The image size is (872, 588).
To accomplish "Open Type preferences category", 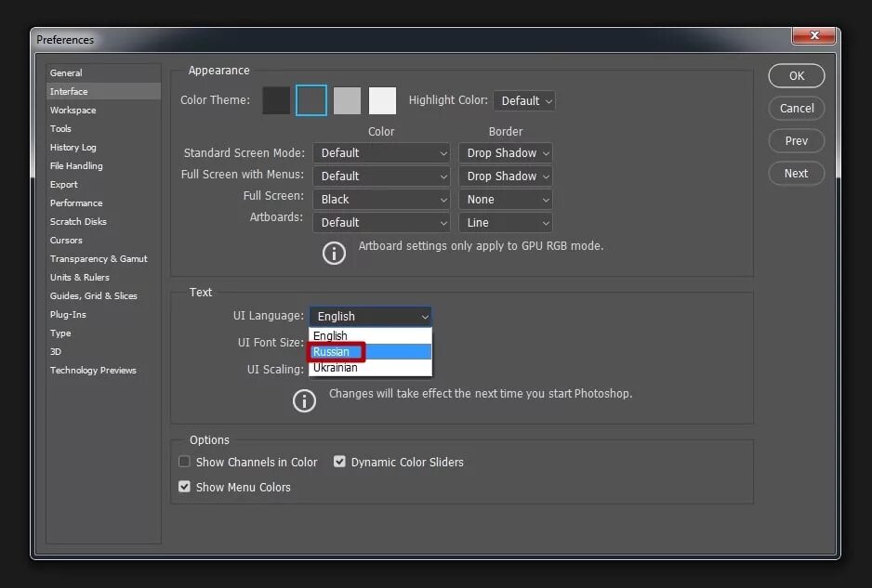I will 104,333.
